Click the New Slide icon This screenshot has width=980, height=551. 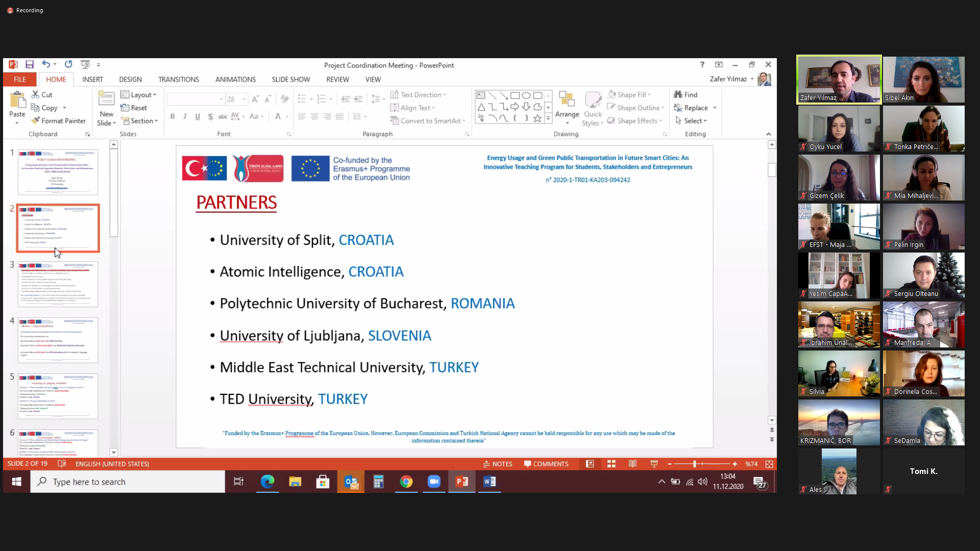click(x=106, y=99)
